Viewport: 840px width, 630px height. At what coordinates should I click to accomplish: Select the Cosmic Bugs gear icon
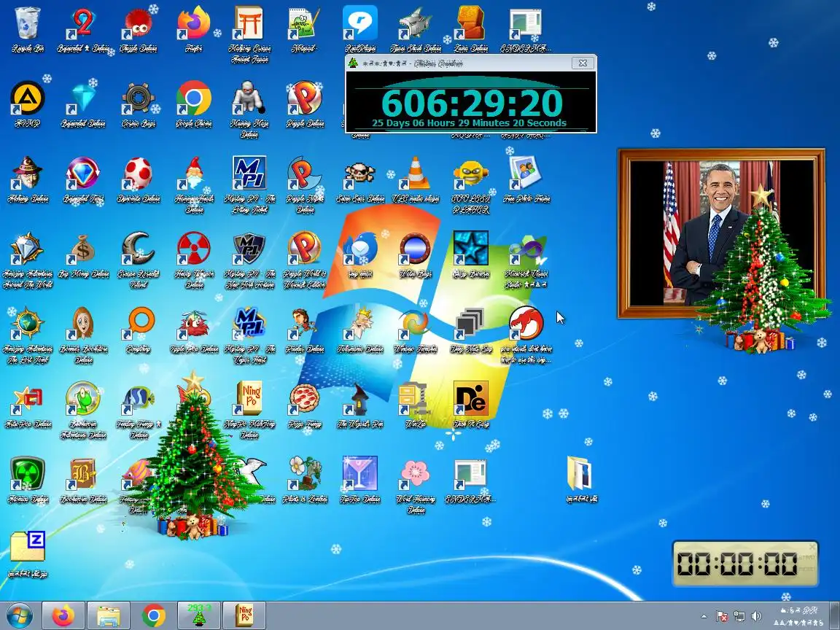[x=139, y=99]
